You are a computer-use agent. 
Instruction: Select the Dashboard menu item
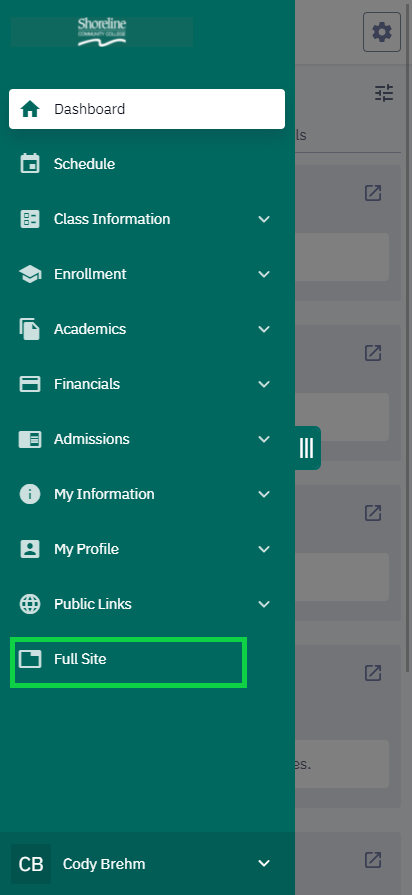tap(147, 109)
